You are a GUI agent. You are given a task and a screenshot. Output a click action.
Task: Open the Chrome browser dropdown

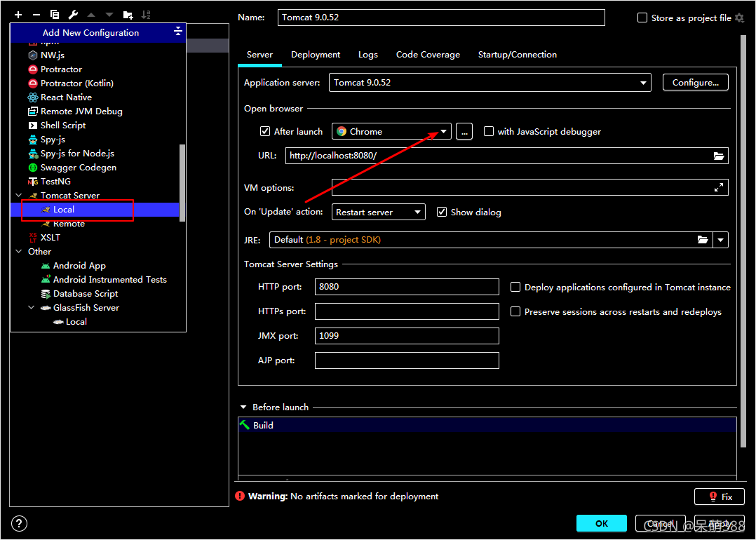[391, 131]
